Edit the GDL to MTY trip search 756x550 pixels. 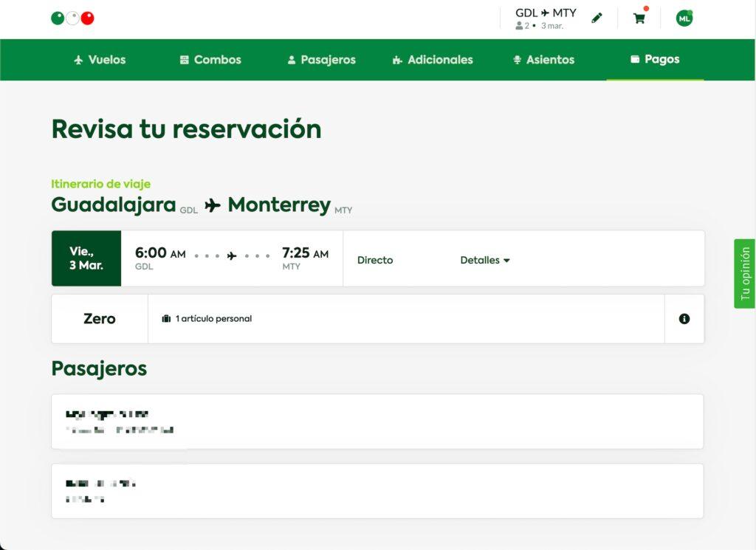point(597,18)
